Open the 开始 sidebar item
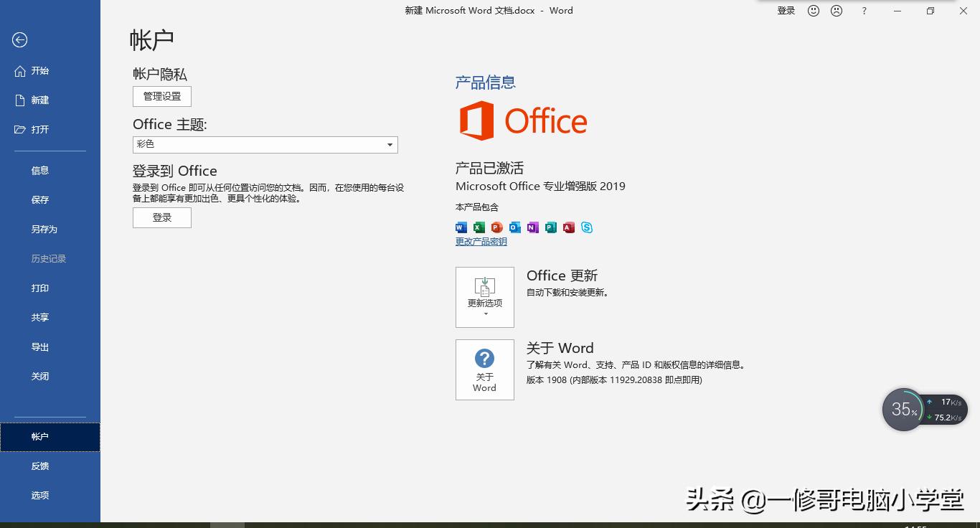The image size is (980, 528). (x=50, y=71)
